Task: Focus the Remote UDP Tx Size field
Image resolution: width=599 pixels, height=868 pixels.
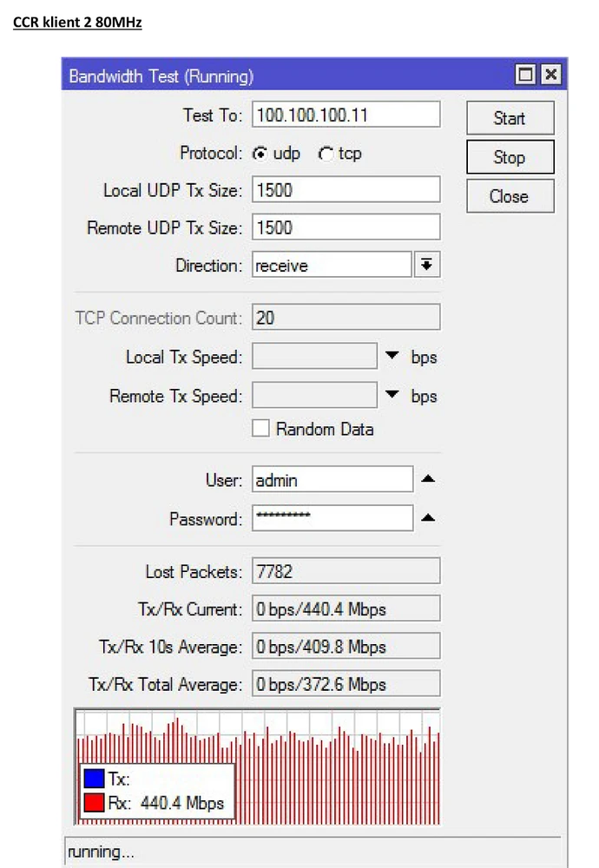Action: tap(346, 227)
